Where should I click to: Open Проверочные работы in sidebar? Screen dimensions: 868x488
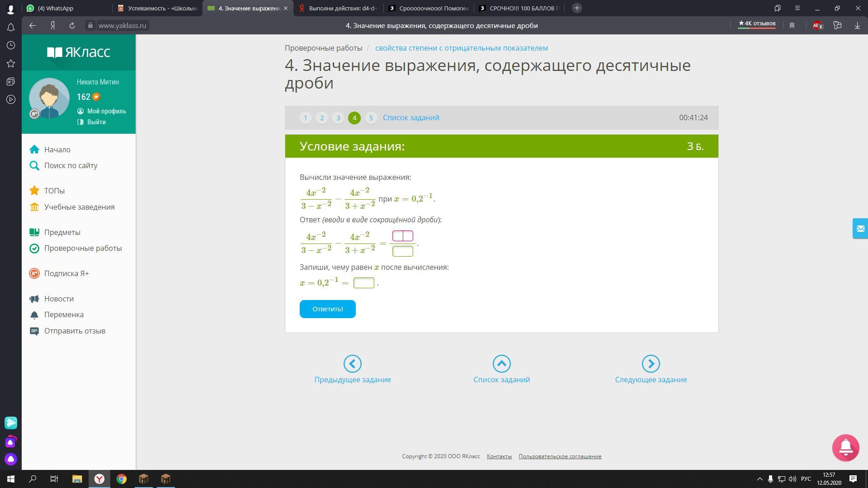pyautogui.click(x=83, y=248)
